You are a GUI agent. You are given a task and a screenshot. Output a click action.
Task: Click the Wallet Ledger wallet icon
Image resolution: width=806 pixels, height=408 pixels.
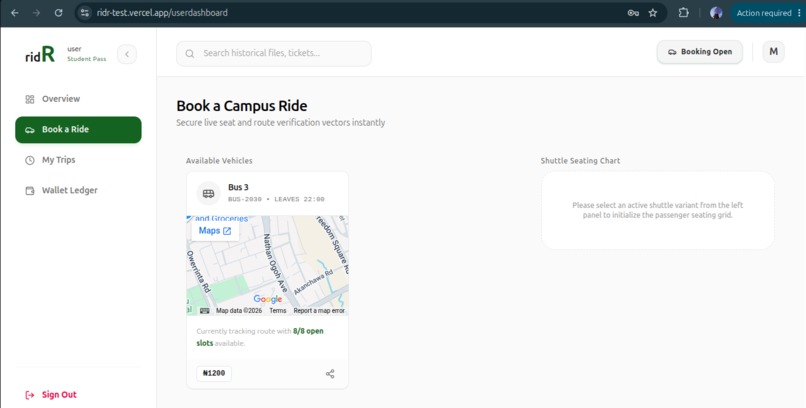click(x=30, y=191)
